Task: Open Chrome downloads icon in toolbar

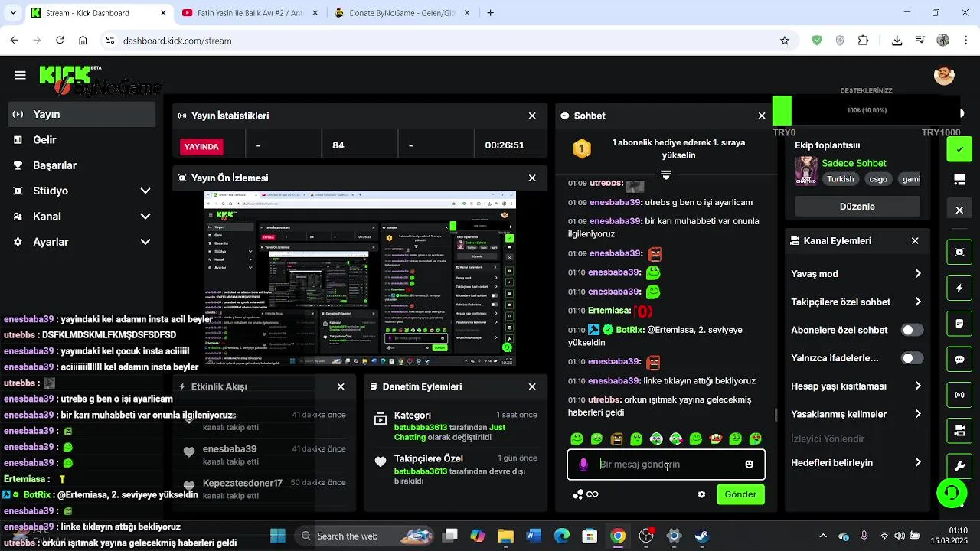Action: (897, 41)
